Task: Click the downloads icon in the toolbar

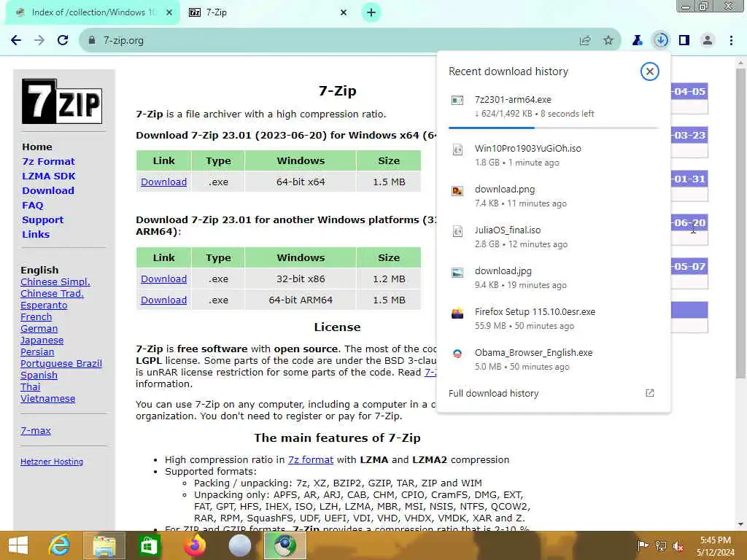Action: point(661,40)
